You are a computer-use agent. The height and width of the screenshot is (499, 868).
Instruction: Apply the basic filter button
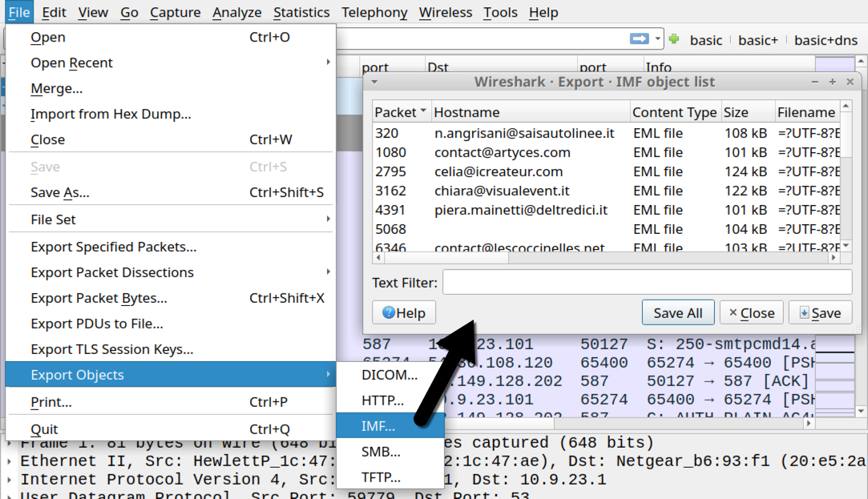click(706, 40)
